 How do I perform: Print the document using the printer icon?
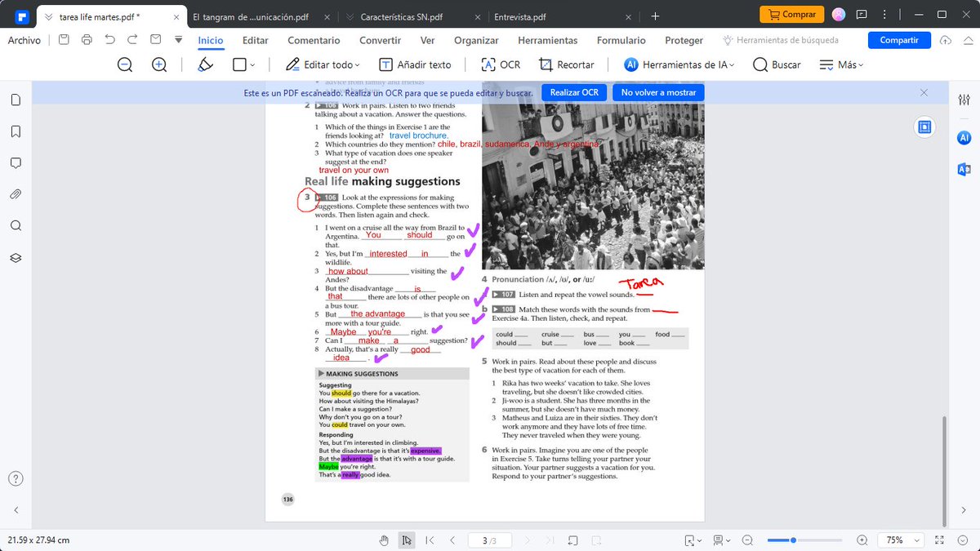point(87,40)
